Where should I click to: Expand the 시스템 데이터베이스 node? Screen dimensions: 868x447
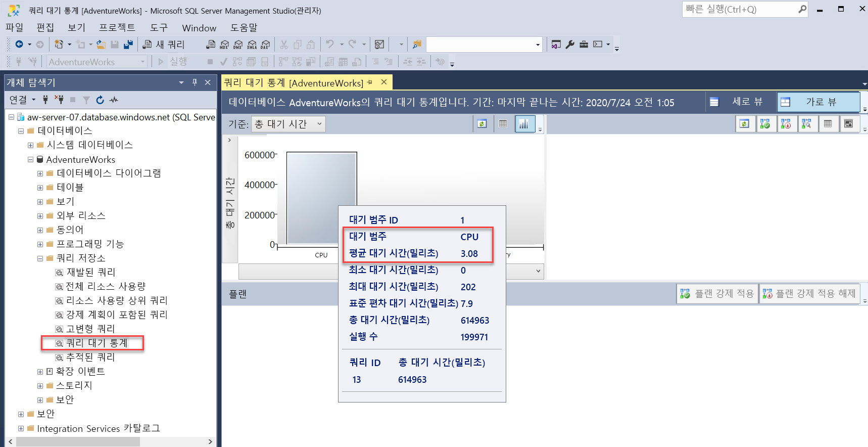[x=30, y=145]
